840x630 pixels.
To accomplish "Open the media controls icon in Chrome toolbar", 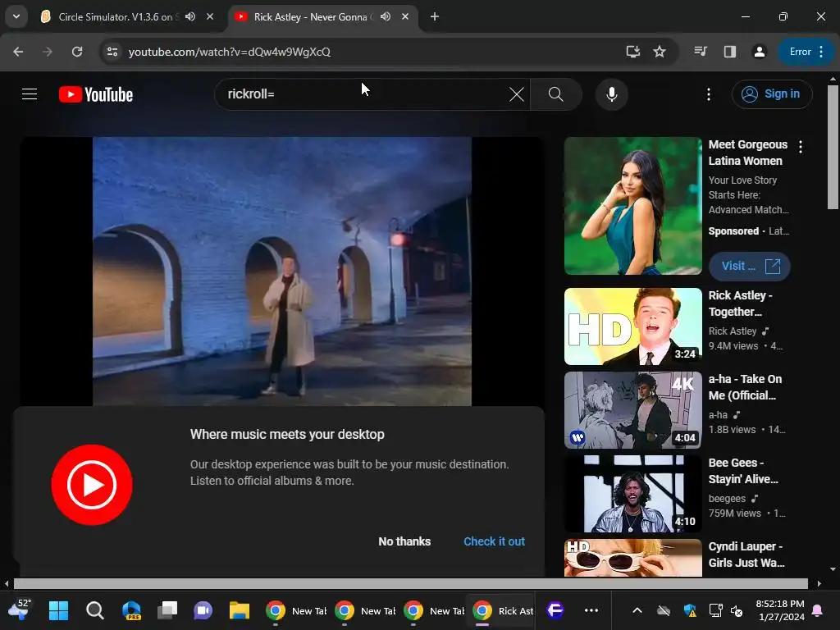I will coord(701,52).
